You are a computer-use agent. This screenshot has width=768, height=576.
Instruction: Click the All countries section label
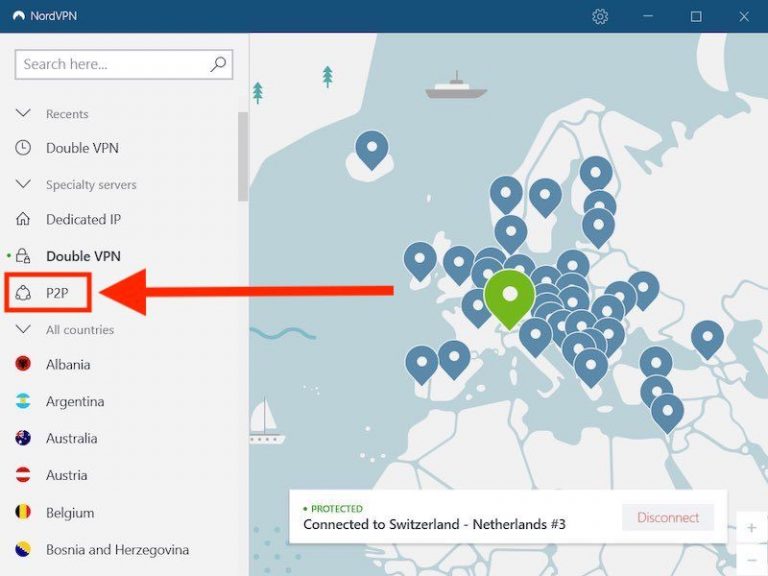pyautogui.click(x=80, y=330)
